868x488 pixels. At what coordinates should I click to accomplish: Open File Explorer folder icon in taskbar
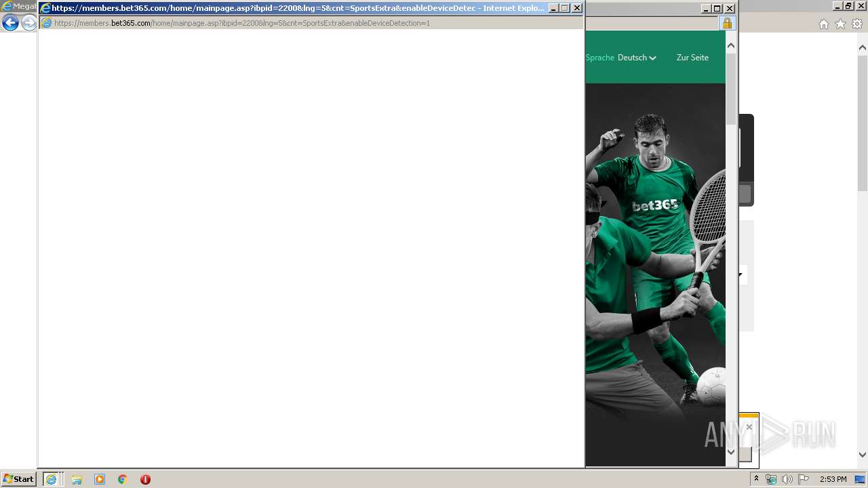coord(77,479)
